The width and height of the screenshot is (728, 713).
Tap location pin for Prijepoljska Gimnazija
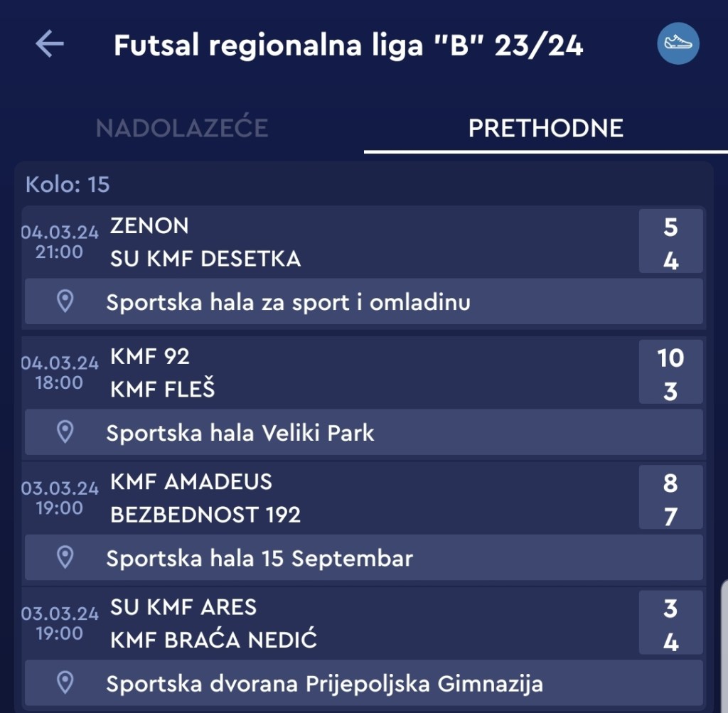tap(65, 683)
